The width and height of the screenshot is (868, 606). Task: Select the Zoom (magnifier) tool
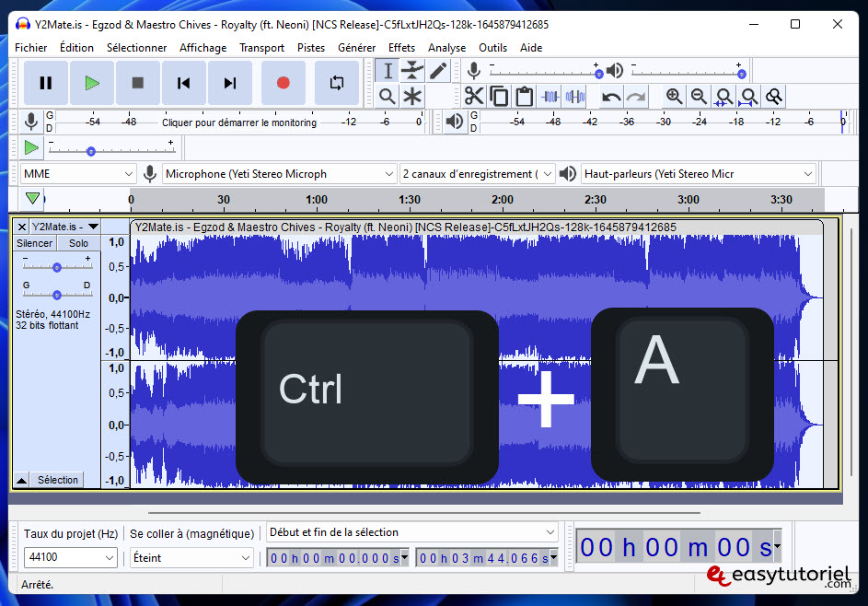[x=388, y=97]
